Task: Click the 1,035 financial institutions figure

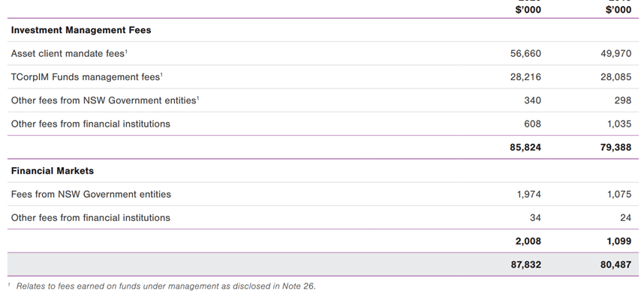Action: pyautogui.click(x=618, y=124)
